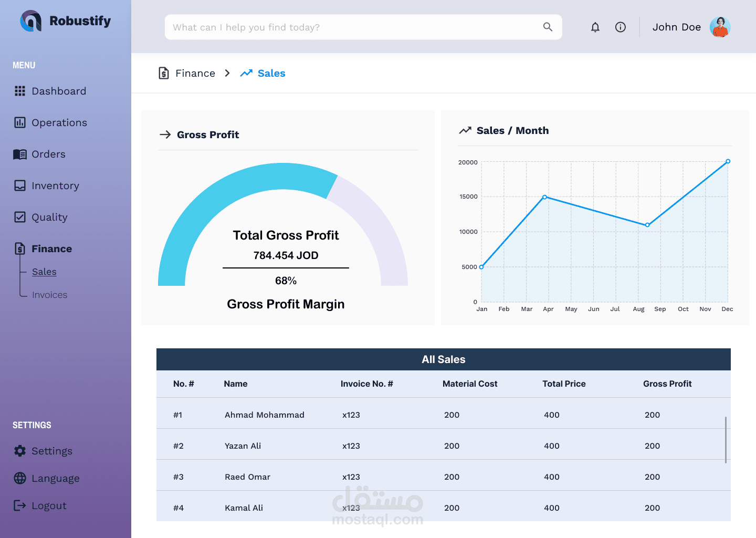The height and width of the screenshot is (538, 756).
Task: Click the Name column header
Action: click(236, 384)
